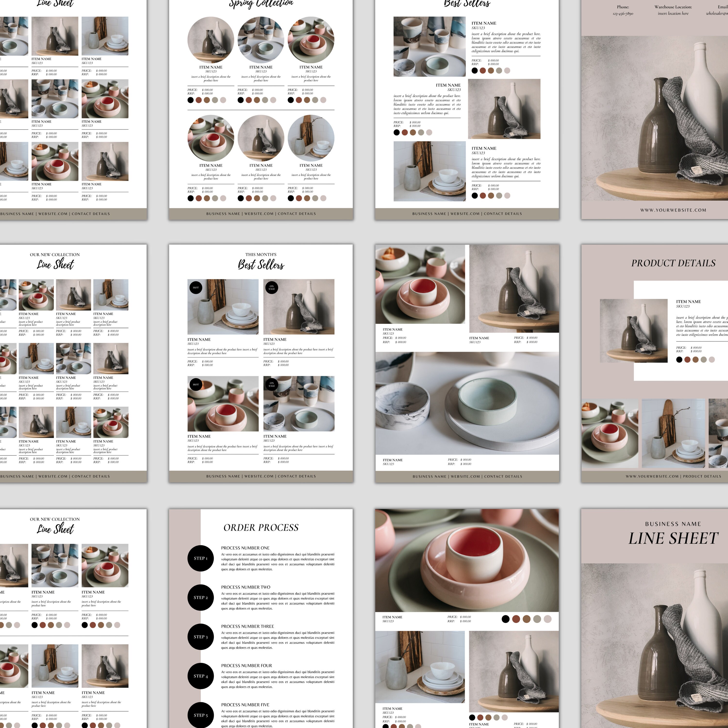
Task: Select the vase photo on the LINE SHEET cover
Action: 654,646
